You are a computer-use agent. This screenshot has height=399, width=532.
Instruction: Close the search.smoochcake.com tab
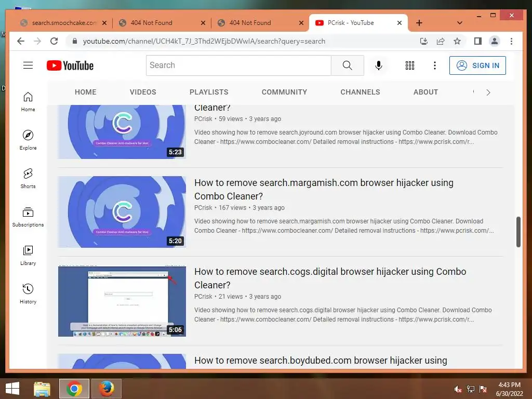click(104, 23)
